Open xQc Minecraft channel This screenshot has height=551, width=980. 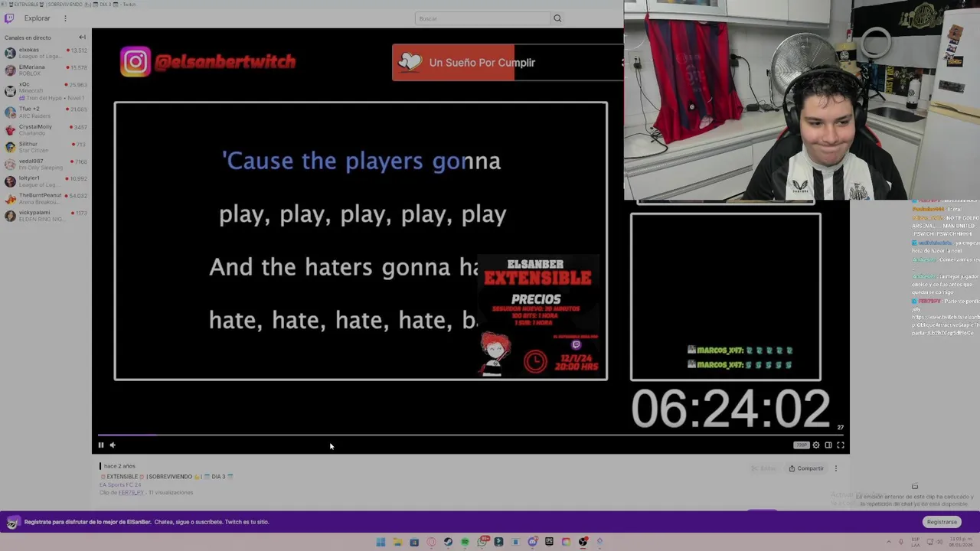point(45,90)
